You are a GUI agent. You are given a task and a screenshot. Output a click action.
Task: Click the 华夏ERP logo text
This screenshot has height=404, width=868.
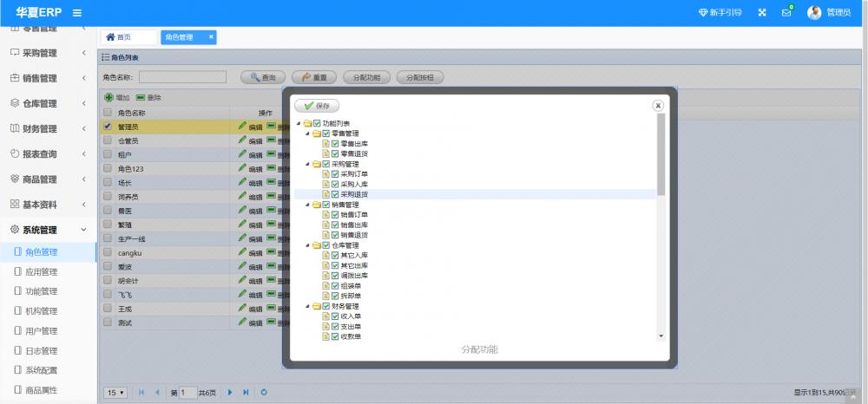click(x=39, y=13)
